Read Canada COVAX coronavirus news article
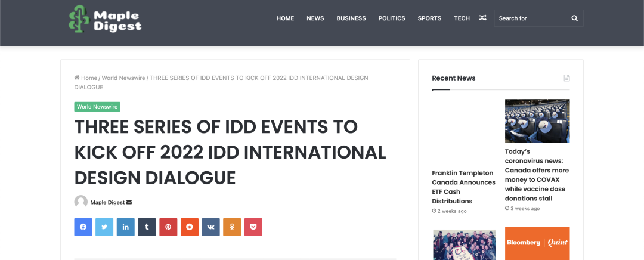This screenshot has height=260, width=644. coord(537,175)
